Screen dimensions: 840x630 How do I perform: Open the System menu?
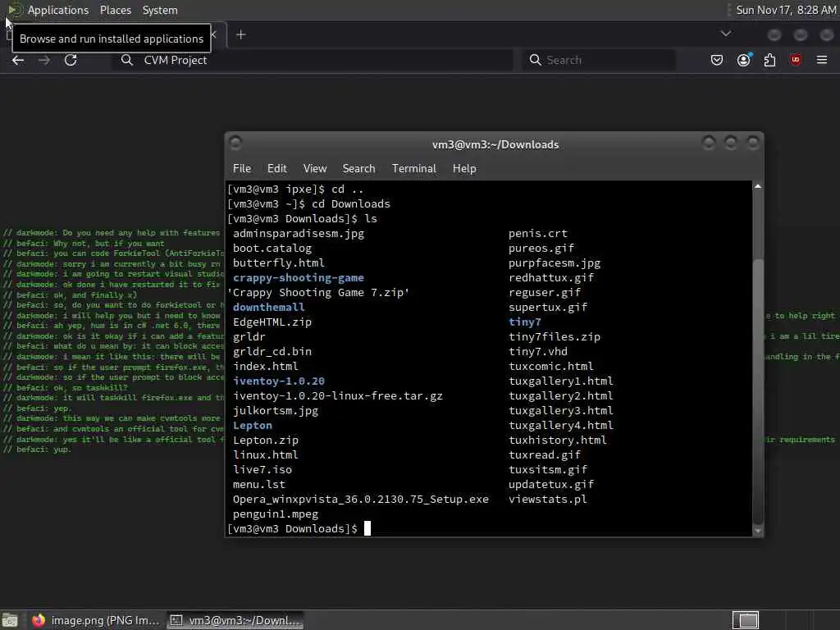point(160,10)
